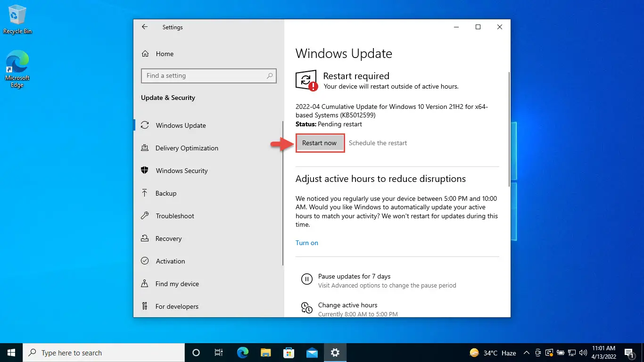
Task: Click the network tray icon
Action: [x=571, y=353]
